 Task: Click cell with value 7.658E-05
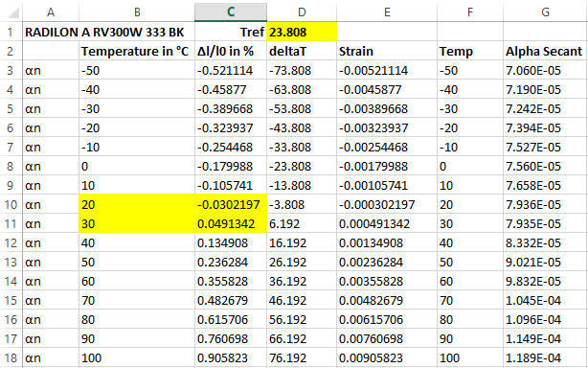tap(546, 185)
